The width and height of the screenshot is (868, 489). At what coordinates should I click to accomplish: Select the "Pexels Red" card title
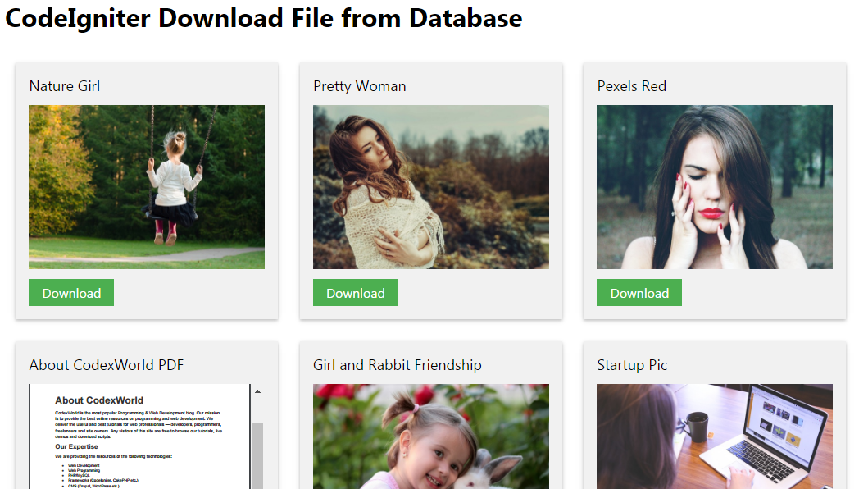(632, 86)
